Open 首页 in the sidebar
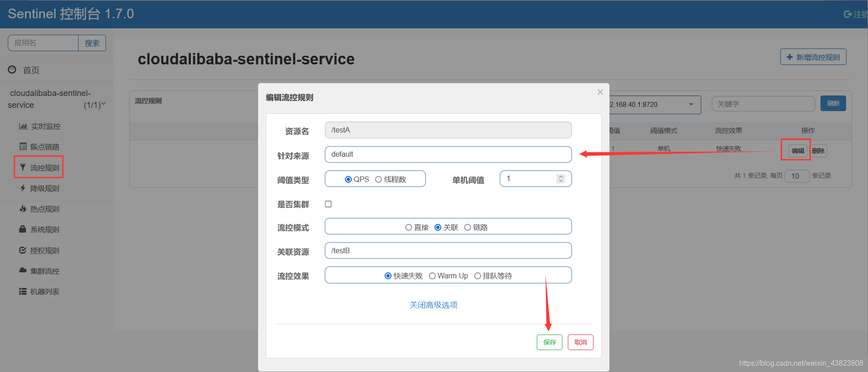The image size is (868, 372). click(x=31, y=70)
